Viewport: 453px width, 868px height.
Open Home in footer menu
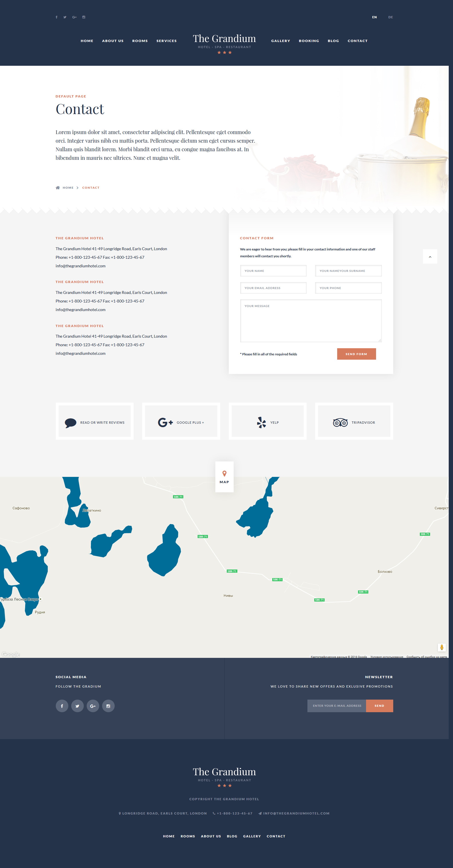coord(169,836)
